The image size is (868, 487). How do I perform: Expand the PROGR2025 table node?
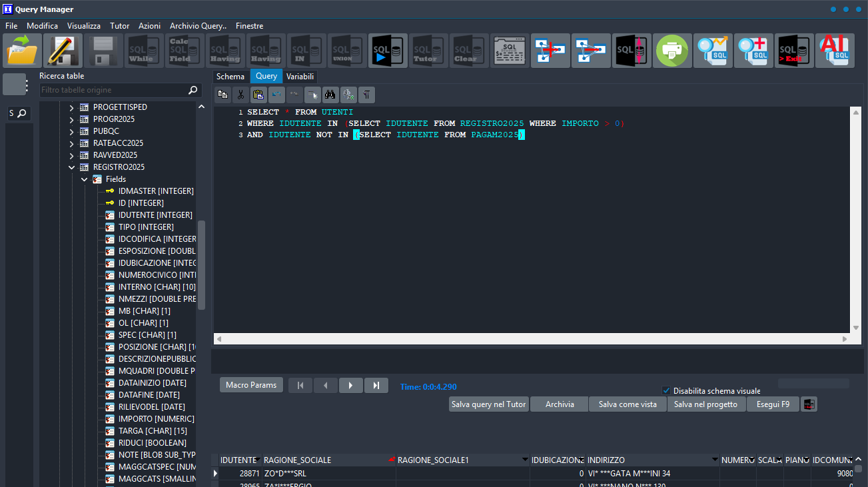click(x=72, y=119)
